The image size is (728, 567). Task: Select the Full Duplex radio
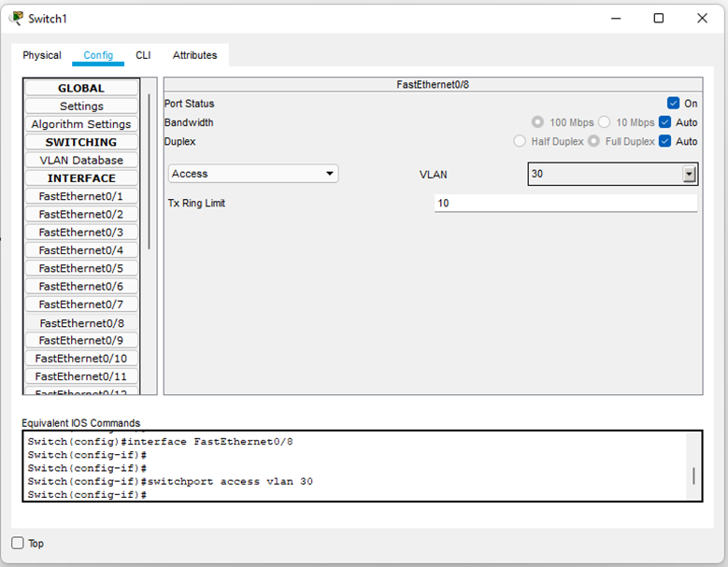593,141
